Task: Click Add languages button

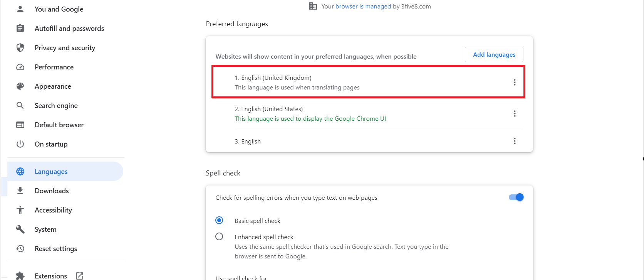Action: coord(494,54)
